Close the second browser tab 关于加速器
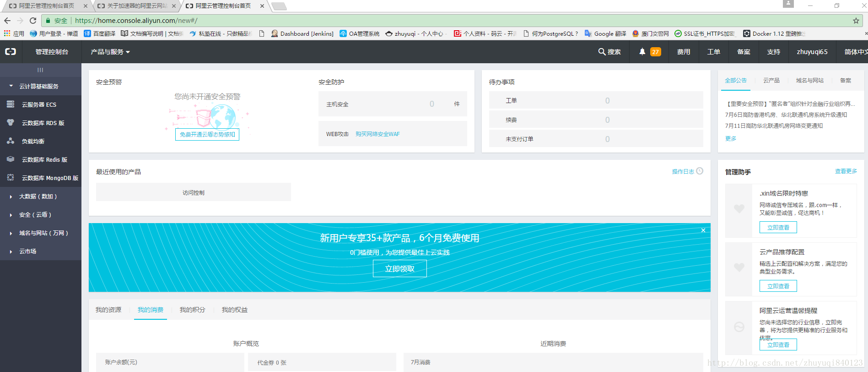 [x=174, y=6]
